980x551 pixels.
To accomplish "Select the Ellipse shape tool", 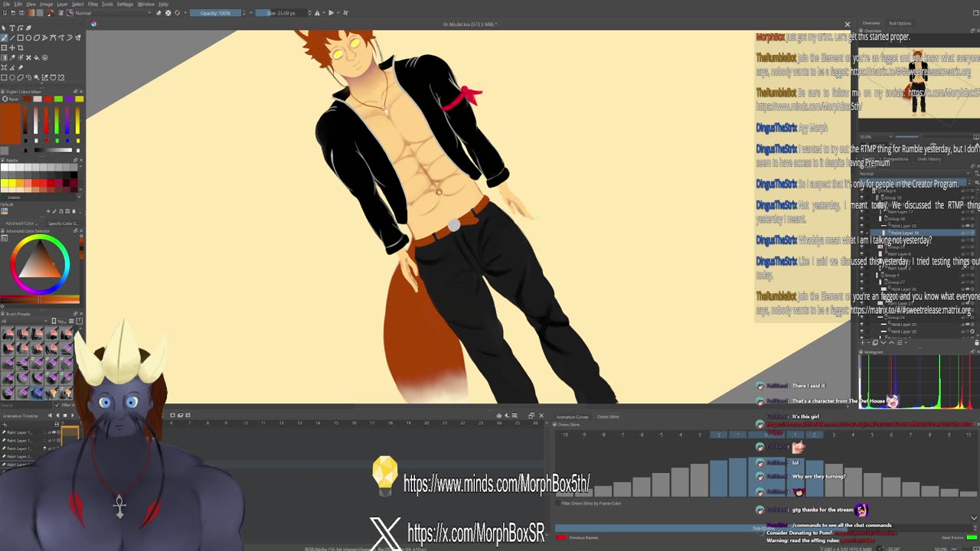I will click(x=28, y=37).
